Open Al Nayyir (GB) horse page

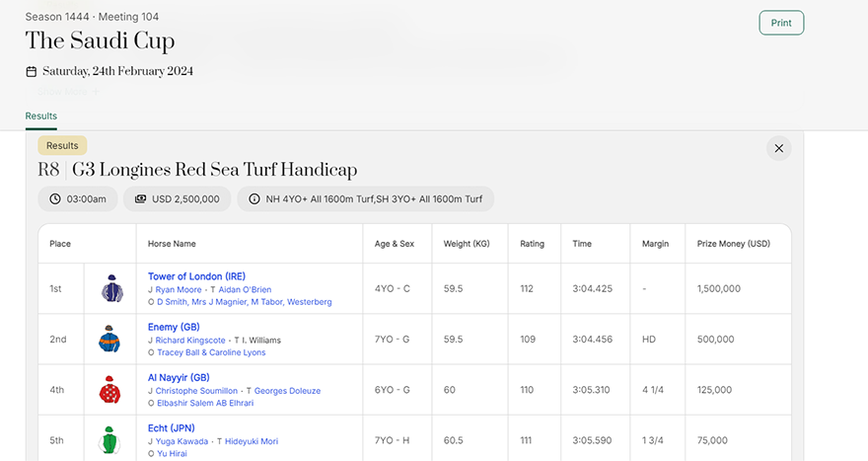tap(179, 377)
